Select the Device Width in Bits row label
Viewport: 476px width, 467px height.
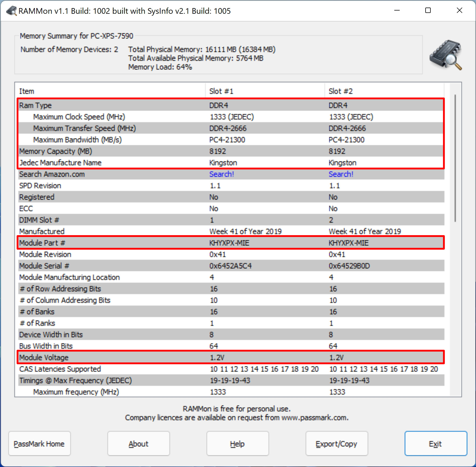tap(51, 335)
